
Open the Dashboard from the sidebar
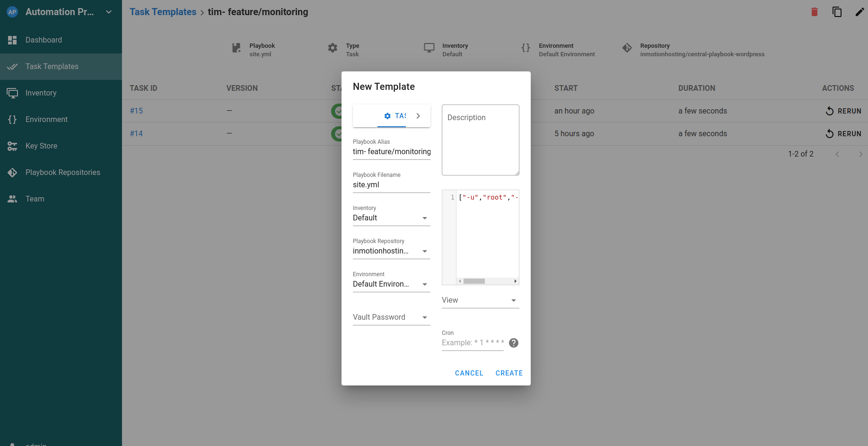coord(44,40)
